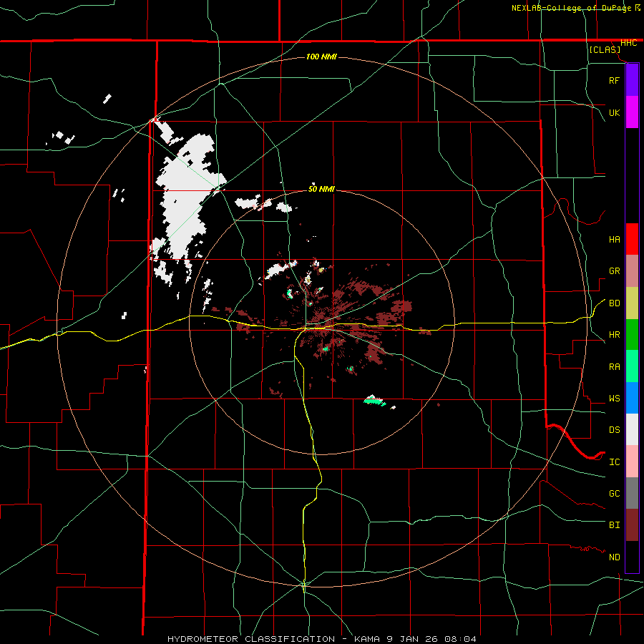Screen dimensions: 644x644
Task: Click the BD legend label
Action: [x=614, y=303]
